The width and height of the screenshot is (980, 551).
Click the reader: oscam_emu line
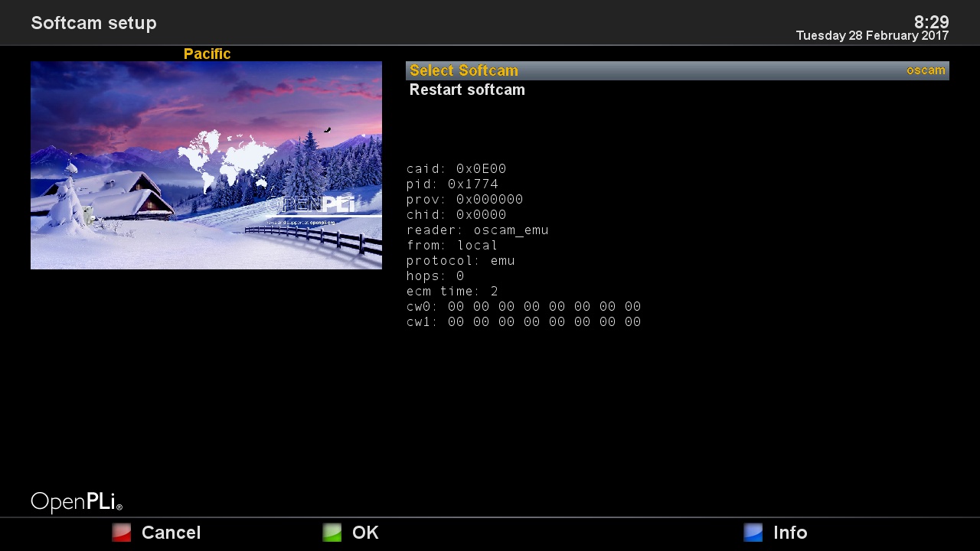478,230
